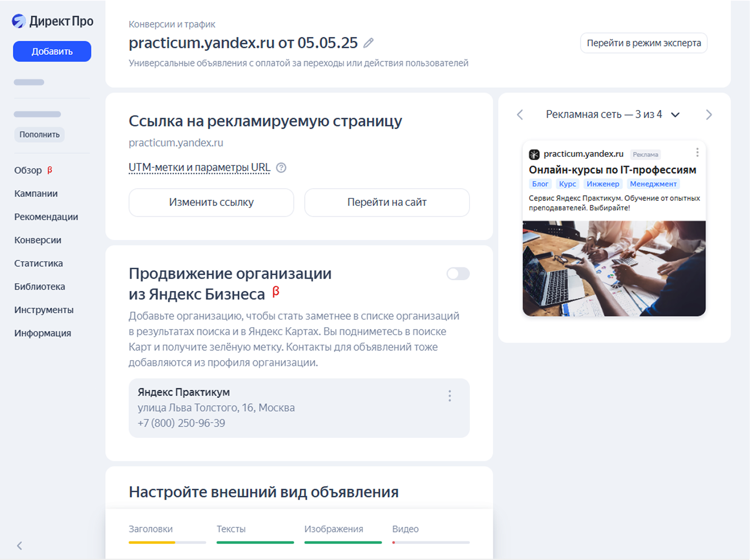Click Перейти в режим эксперта
This screenshot has height=560, width=750.
coord(644,43)
